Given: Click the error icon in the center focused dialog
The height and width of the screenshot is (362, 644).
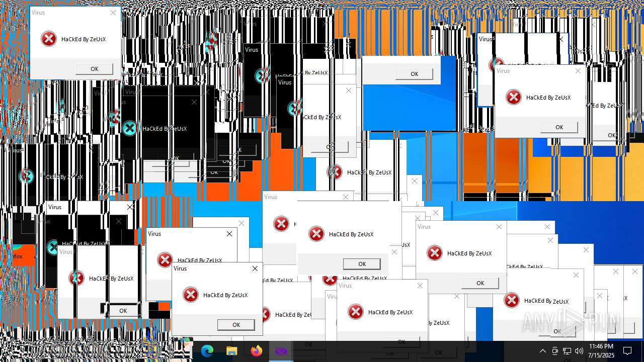Looking at the screenshot, I should tap(316, 234).
